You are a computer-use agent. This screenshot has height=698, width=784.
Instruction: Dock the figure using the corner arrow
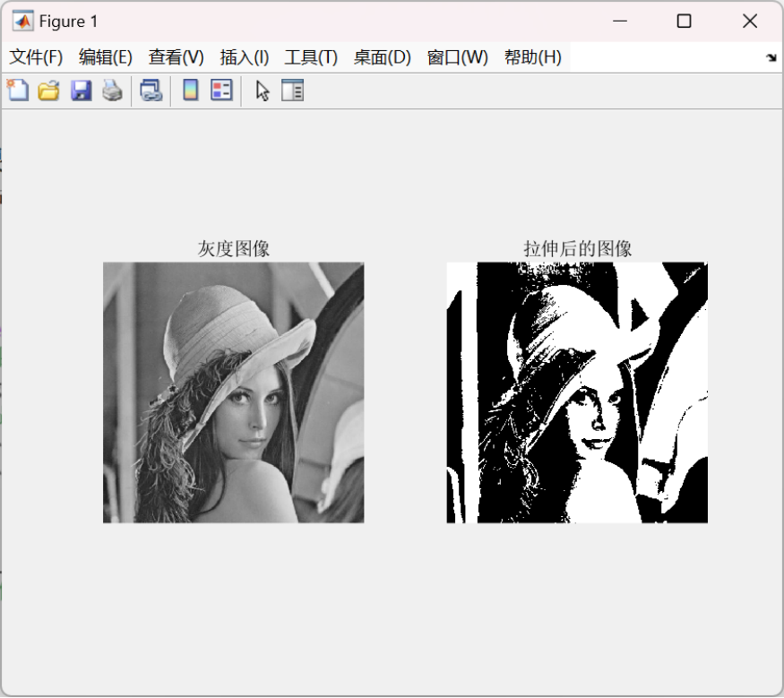tap(771, 57)
